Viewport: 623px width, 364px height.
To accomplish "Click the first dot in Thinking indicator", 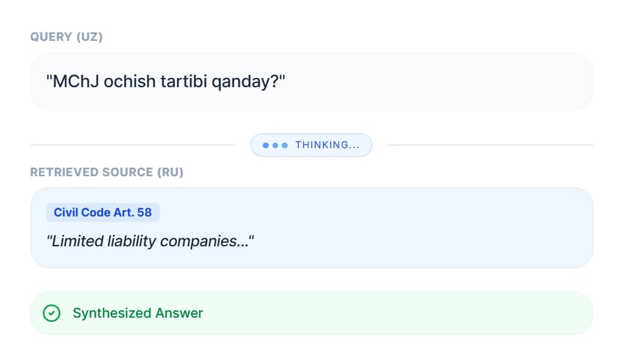I will tap(265, 146).
